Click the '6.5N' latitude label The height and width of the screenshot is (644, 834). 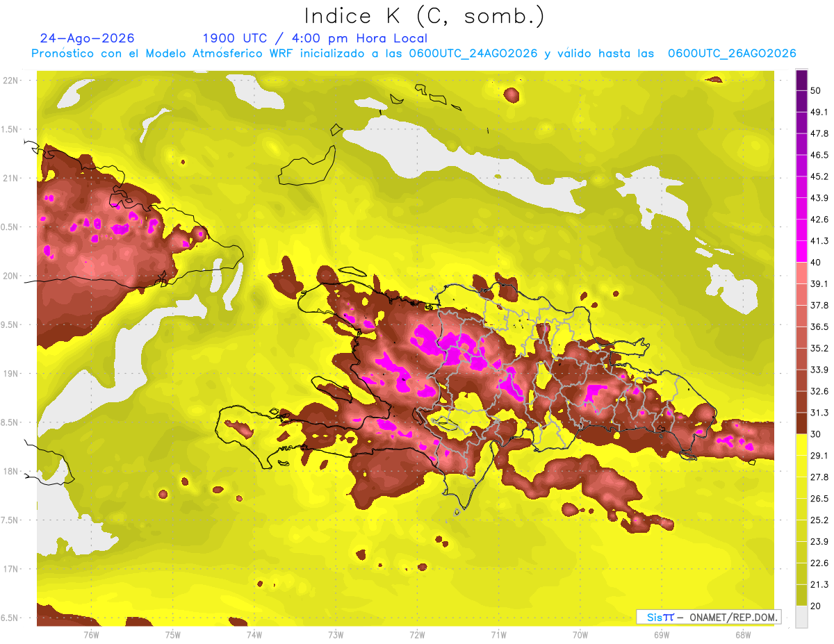10,618
